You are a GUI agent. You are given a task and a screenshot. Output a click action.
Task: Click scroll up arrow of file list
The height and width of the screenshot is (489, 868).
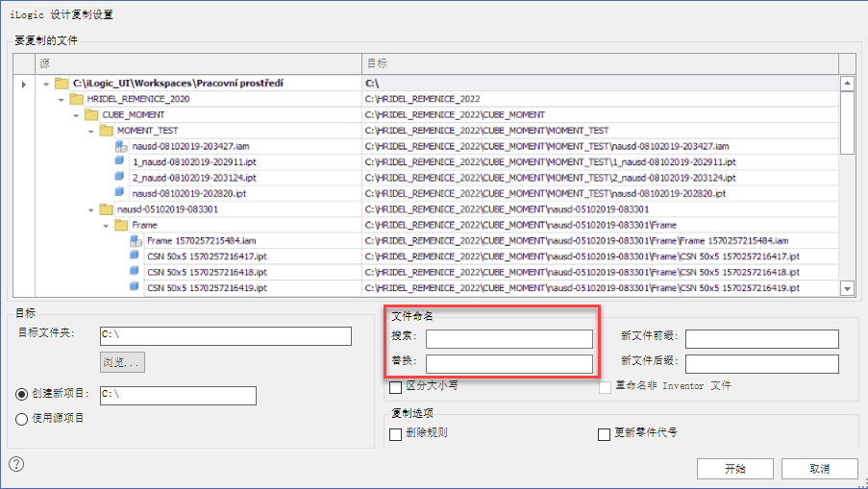tap(848, 84)
